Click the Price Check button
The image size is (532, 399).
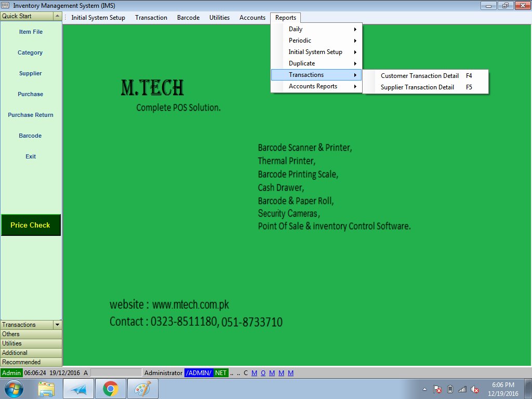pos(31,225)
